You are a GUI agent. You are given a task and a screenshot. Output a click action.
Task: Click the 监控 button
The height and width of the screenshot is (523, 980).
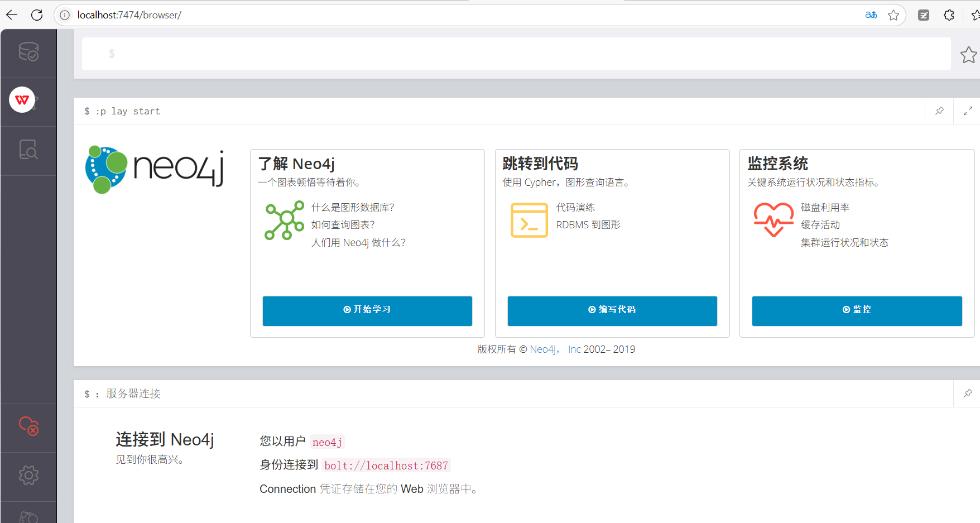(857, 310)
